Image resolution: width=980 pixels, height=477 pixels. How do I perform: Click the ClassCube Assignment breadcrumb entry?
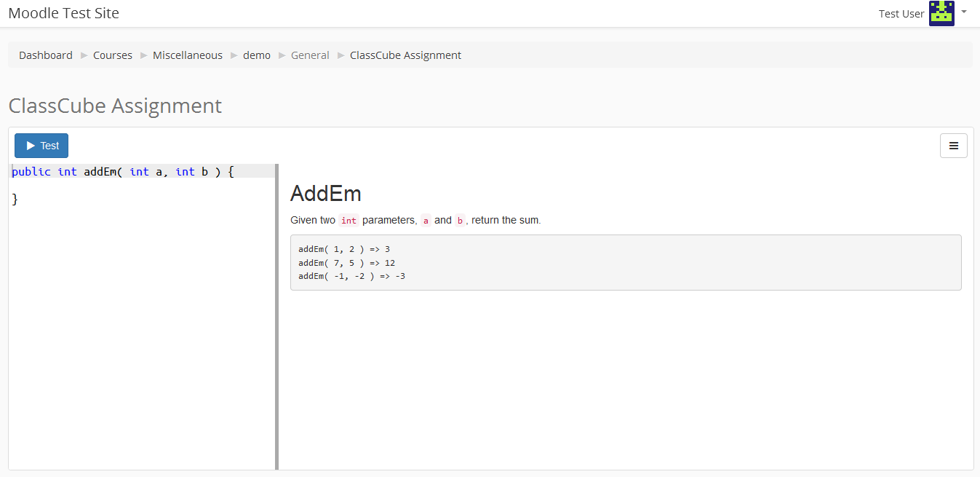pyautogui.click(x=405, y=55)
